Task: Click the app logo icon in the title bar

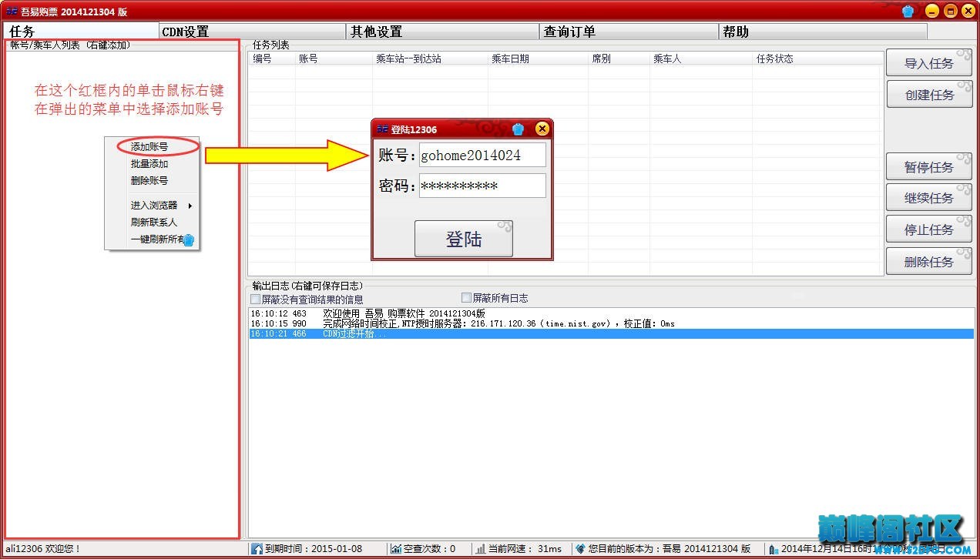Action: coord(12,12)
